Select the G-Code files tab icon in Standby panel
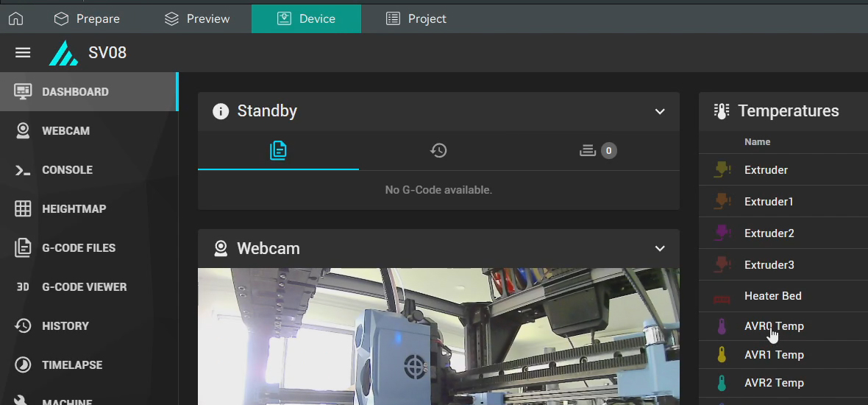The height and width of the screenshot is (405, 868). 278,151
